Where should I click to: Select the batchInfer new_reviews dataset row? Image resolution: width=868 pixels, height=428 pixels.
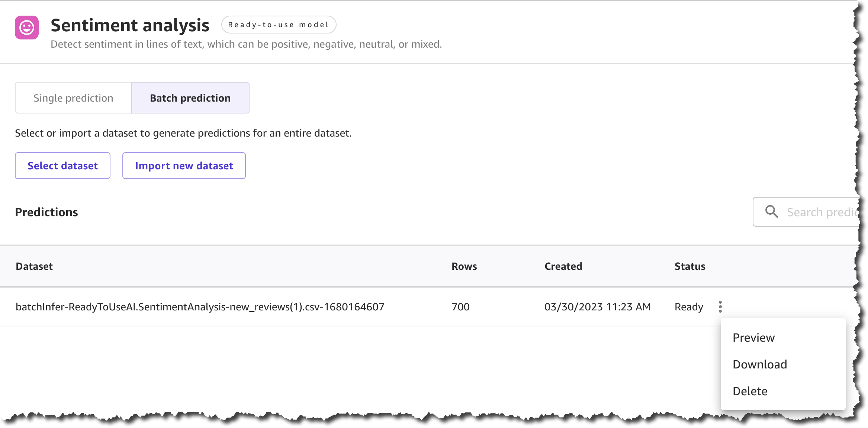200,307
